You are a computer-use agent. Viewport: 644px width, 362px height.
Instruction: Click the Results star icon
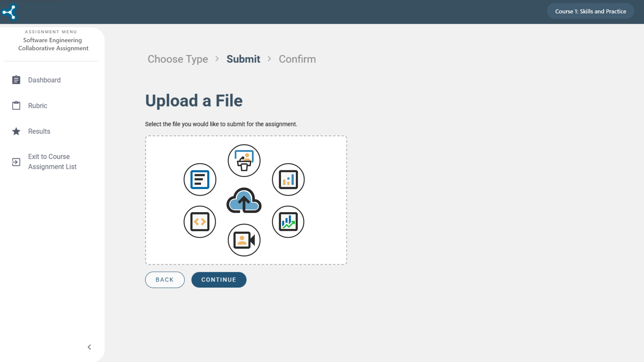tap(16, 131)
